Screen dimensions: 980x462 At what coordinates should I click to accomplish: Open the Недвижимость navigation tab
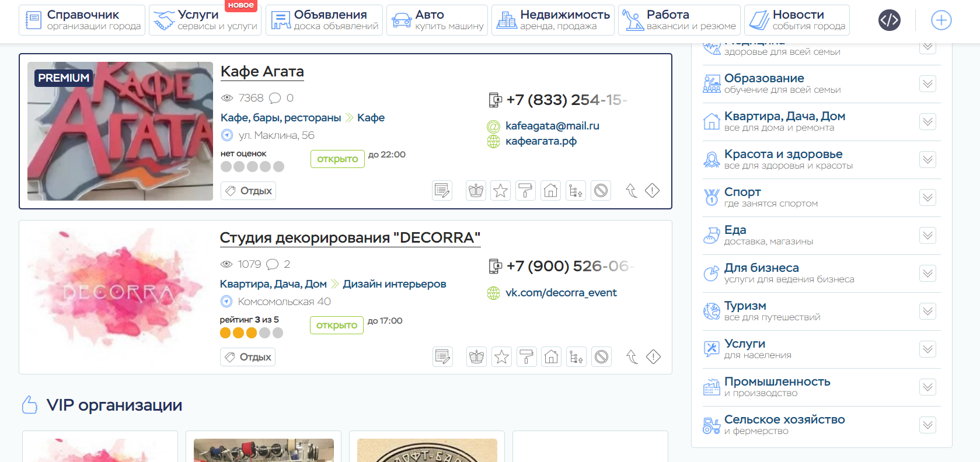553,20
